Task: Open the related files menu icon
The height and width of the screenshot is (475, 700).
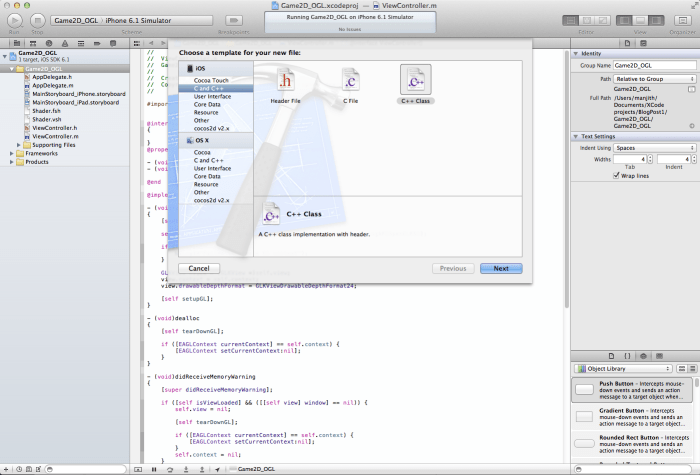Action: click(137, 43)
